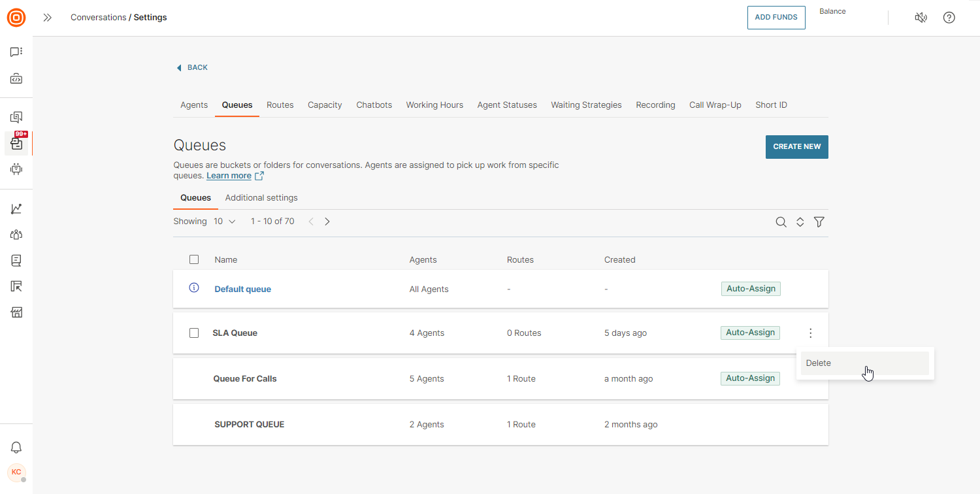
Task: Switch to the Call Wrap-Up tab
Action: [x=715, y=105]
